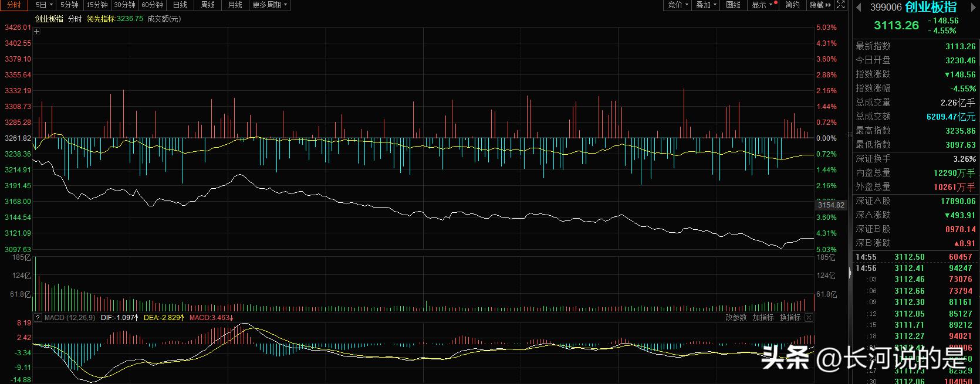Viewport: 980px width, 384px height.
Task: Click the fullscreen expand icon in toolbar
Action: (x=840, y=5)
